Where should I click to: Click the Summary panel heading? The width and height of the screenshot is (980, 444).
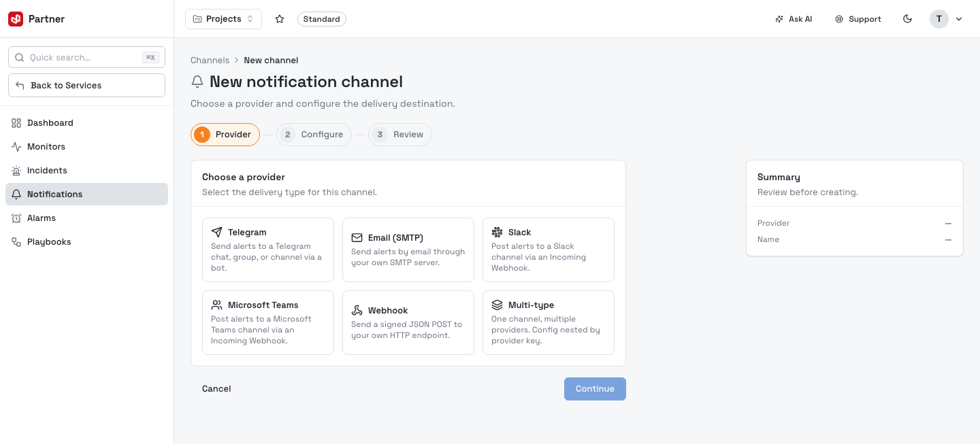tap(779, 177)
